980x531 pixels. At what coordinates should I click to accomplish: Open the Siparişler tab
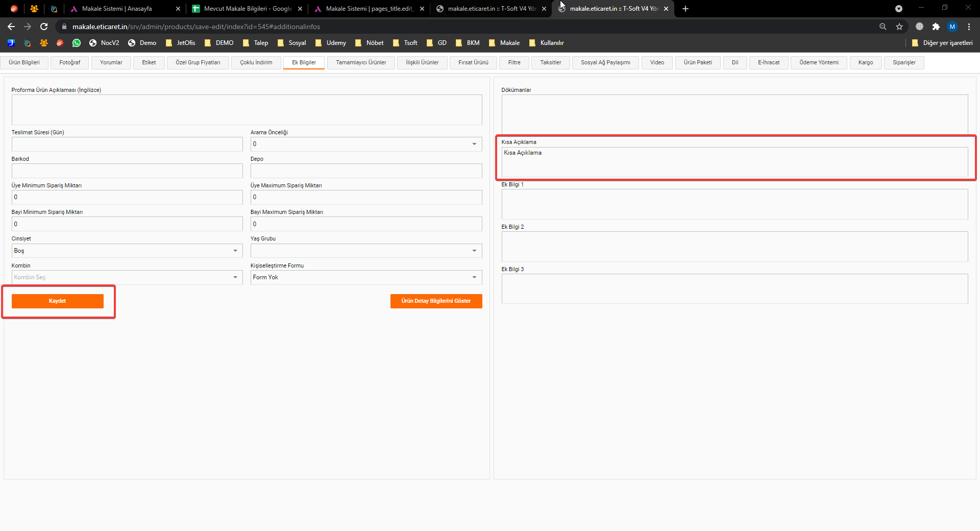[x=904, y=62]
